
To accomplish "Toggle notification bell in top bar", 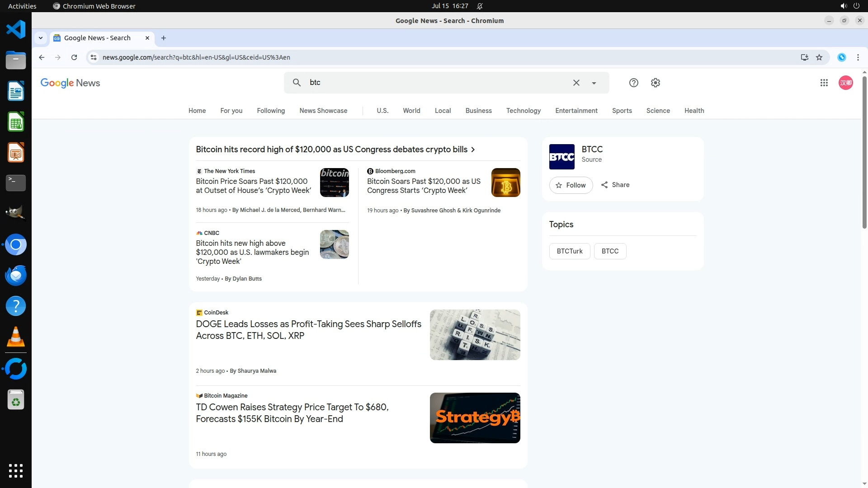I will (480, 6).
